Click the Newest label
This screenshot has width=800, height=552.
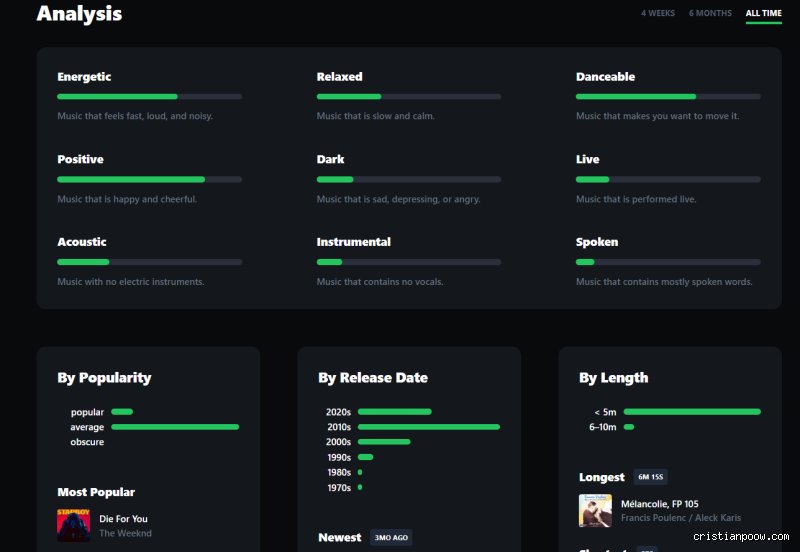point(340,538)
